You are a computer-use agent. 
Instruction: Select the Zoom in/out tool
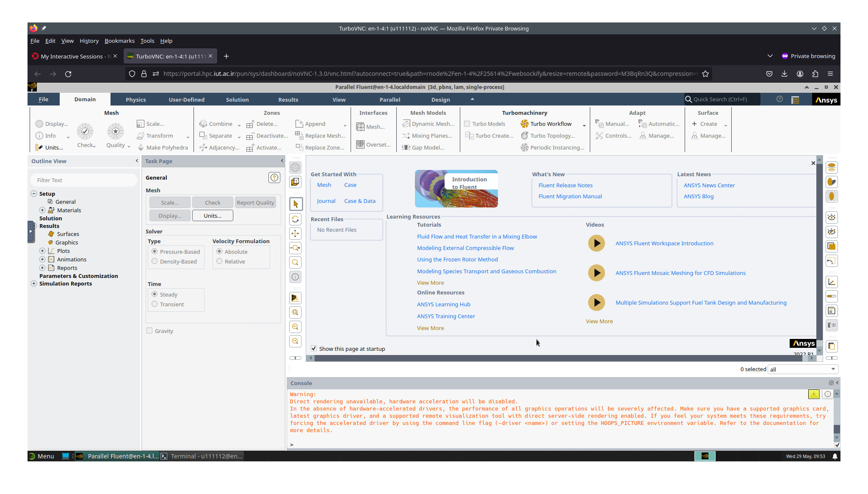295,248
